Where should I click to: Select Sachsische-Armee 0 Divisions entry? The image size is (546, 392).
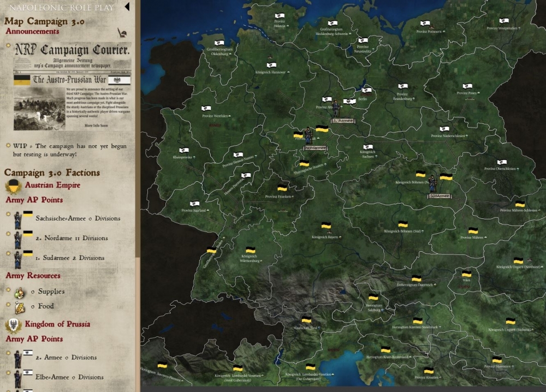point(78,218)
